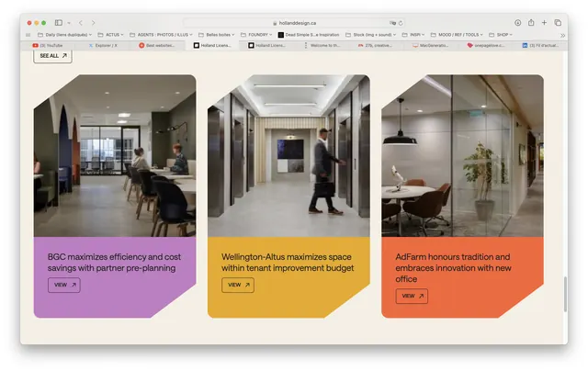The width and height of the screenshot is (588, 371).
Task: Open the Dead Simple S...e Inspiration bookmark
Action: coord(309,35)
